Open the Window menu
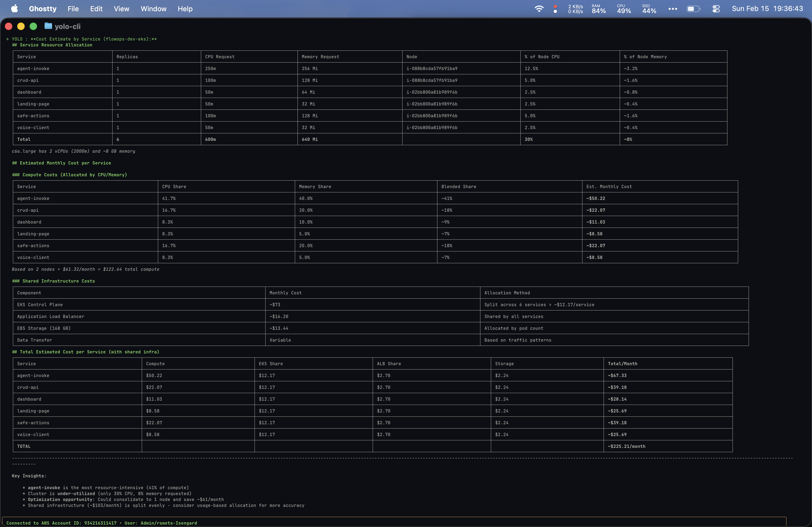This screenshot has height=527, width=812. click(x=154, y=9)
